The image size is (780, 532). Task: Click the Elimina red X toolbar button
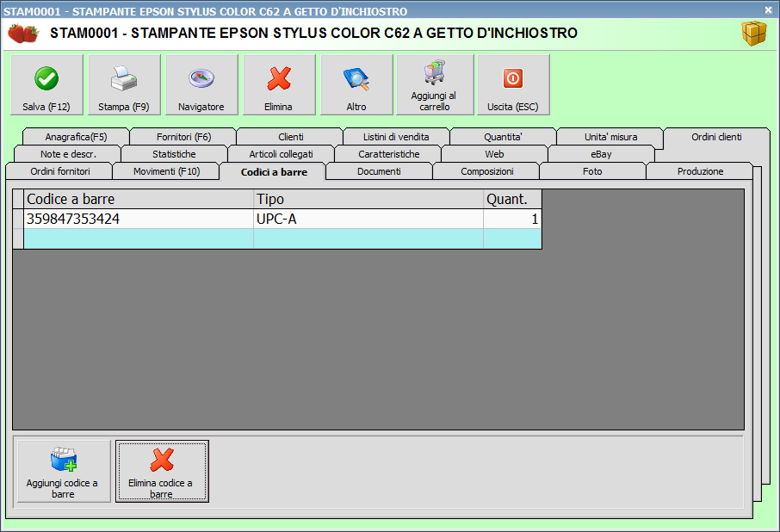tap(279, 85)
